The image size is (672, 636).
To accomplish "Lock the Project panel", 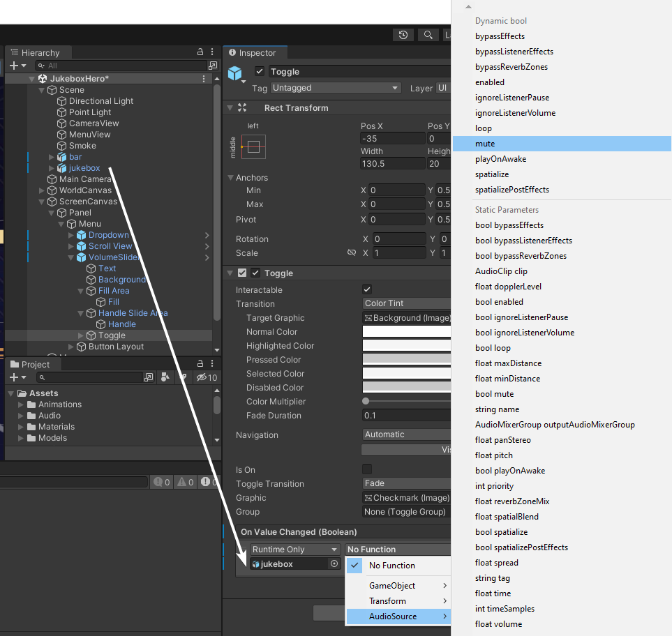I will [x=200, y=364].
